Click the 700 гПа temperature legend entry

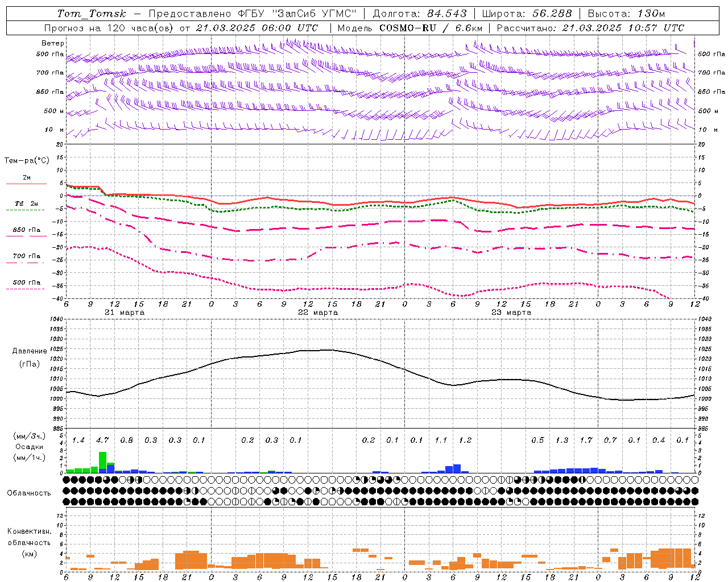point(27,256)
